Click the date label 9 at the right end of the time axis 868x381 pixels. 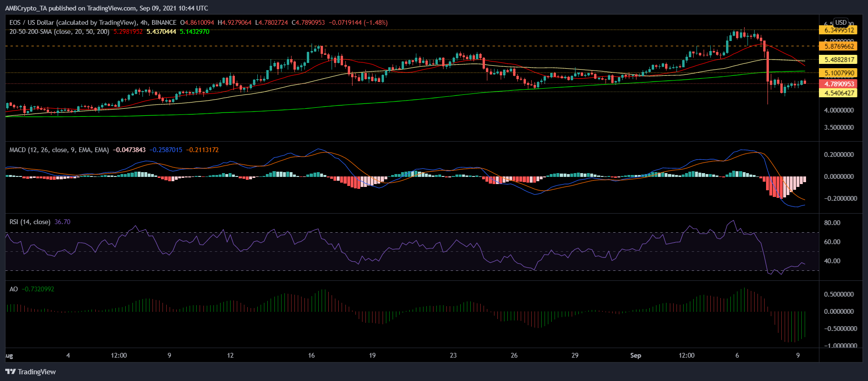(x=798, y=355)
